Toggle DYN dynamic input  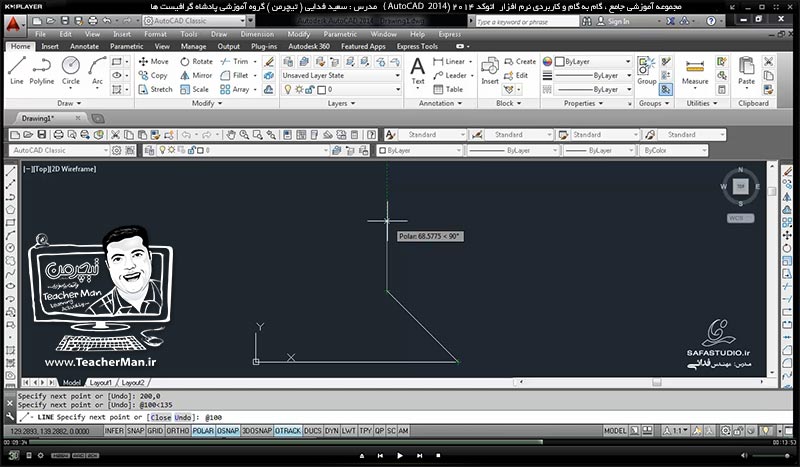332,431
